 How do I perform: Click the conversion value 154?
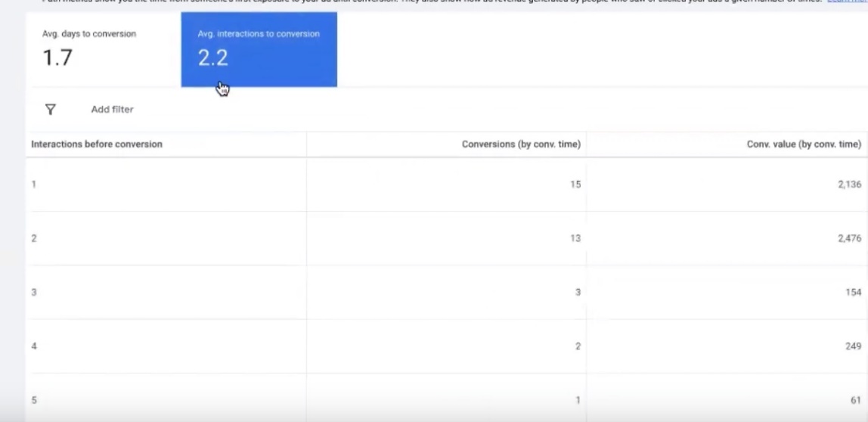(853, 292)
